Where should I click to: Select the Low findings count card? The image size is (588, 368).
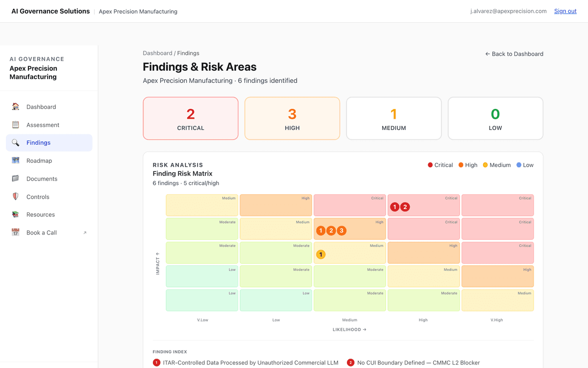click(495, 118)
